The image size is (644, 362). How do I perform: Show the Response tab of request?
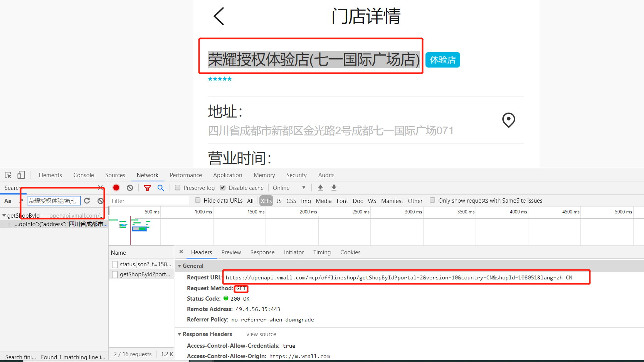click(x=262, y=252)
